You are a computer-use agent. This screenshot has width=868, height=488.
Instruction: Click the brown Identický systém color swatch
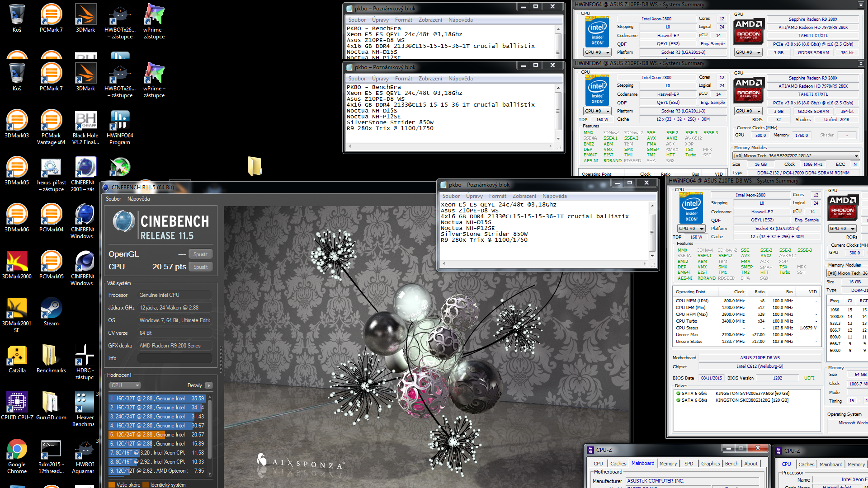coord(146,485)
